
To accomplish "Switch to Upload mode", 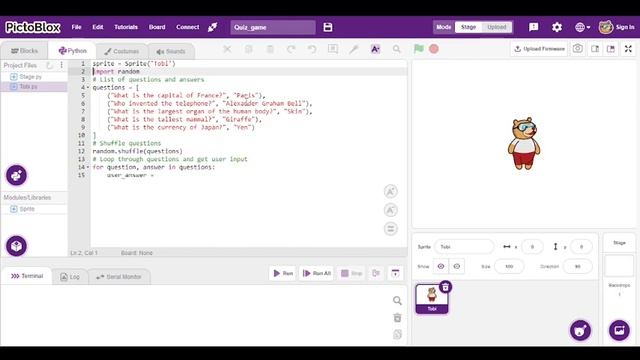I will click(x=497, y=27).
